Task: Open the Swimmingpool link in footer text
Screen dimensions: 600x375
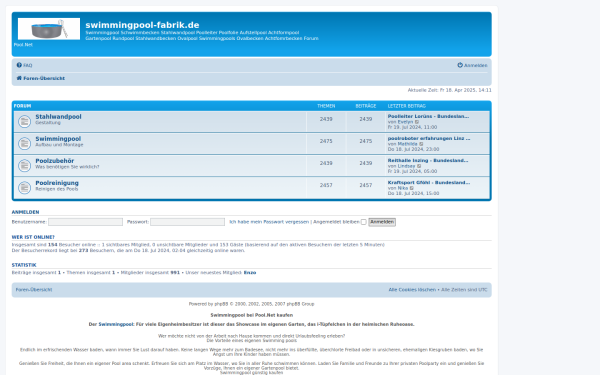Action: (116, 324)
